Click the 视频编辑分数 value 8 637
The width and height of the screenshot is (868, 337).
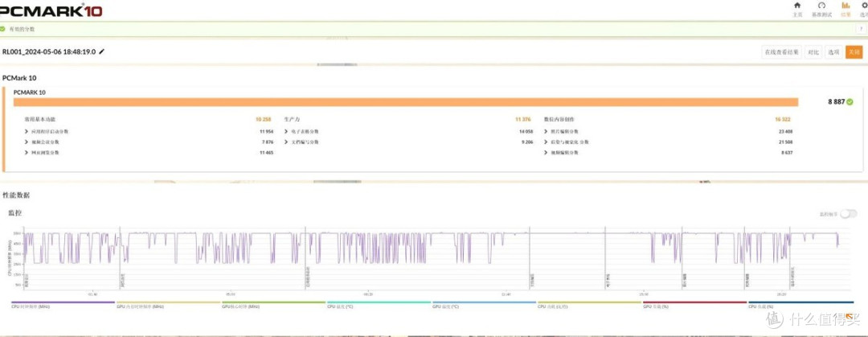(787, 153)
